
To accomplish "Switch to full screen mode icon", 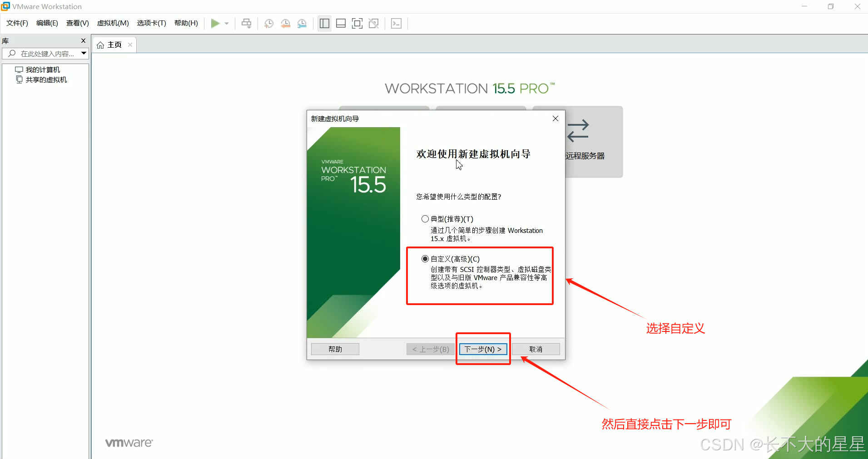I will pos(357,23).
